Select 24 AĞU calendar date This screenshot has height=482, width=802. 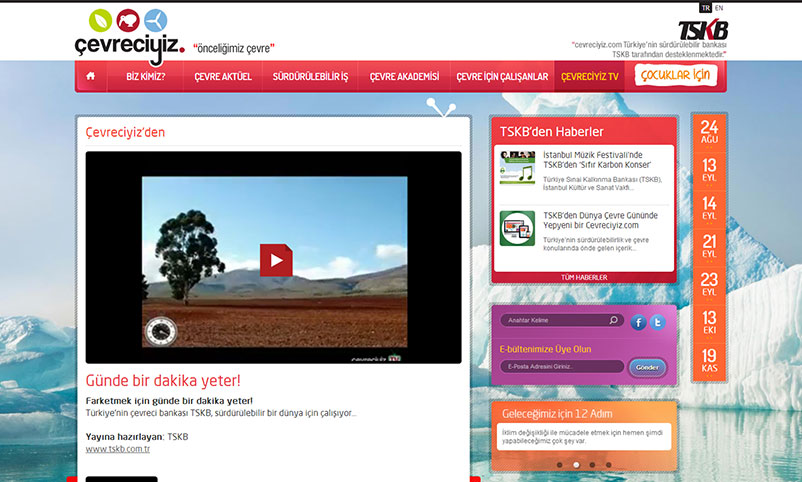click(x=709, y=132)
